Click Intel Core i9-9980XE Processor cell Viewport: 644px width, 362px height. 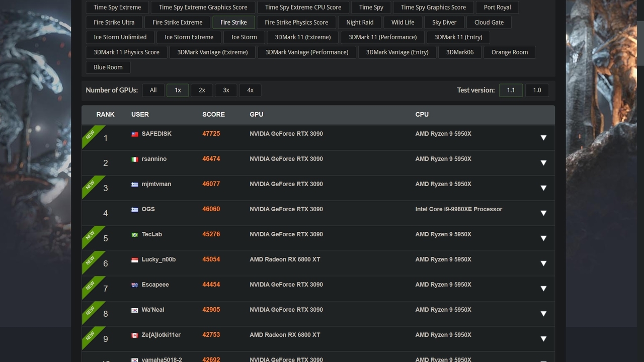point(459,209)
